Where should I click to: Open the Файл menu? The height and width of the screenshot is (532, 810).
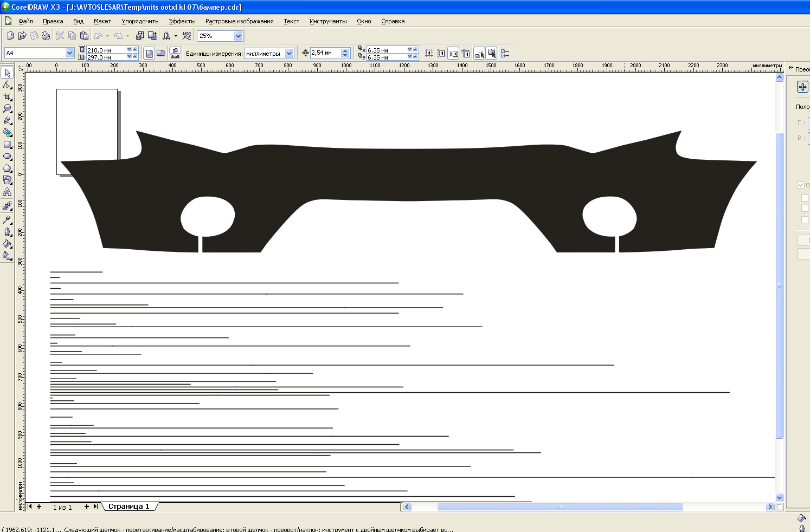point(25,21)
